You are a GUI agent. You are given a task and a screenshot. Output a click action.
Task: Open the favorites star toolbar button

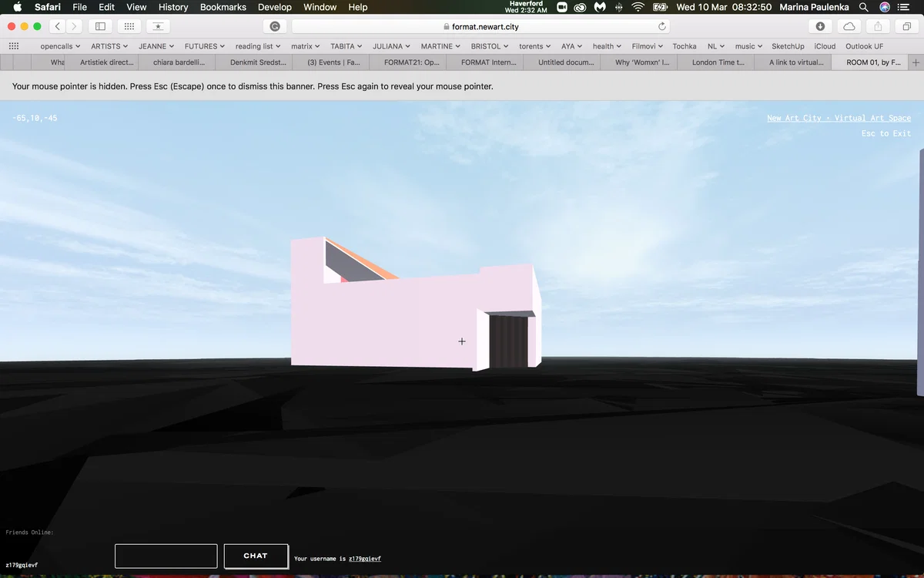point(158,26)
